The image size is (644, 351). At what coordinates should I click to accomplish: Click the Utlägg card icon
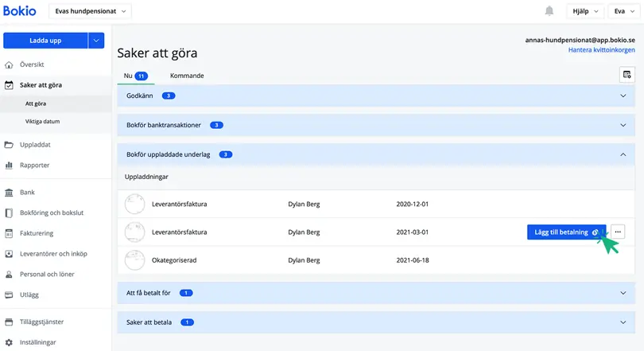(x=9, y=294)
